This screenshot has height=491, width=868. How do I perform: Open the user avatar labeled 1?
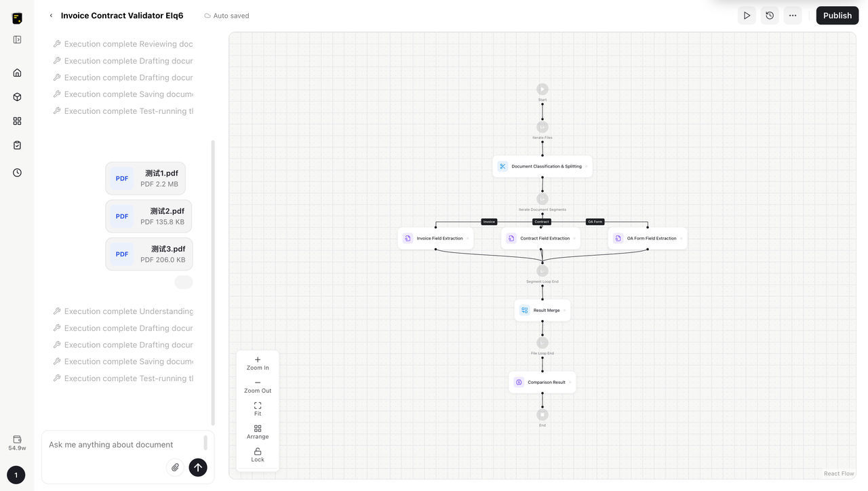tap(16, 475)
